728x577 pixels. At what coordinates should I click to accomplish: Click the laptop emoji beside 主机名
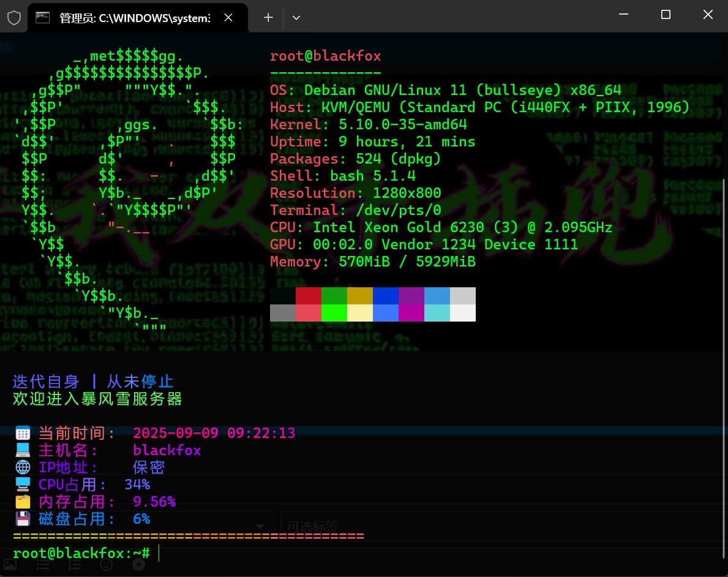23,451
